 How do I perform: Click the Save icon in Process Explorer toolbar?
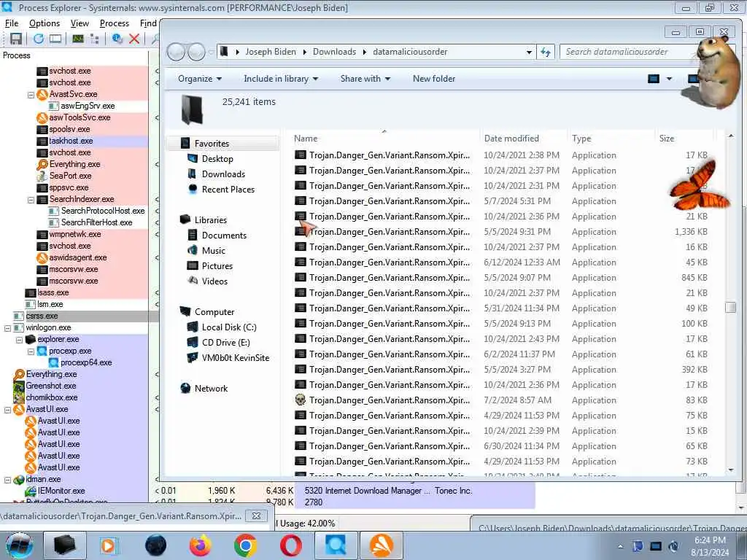[x=16, y=39]
